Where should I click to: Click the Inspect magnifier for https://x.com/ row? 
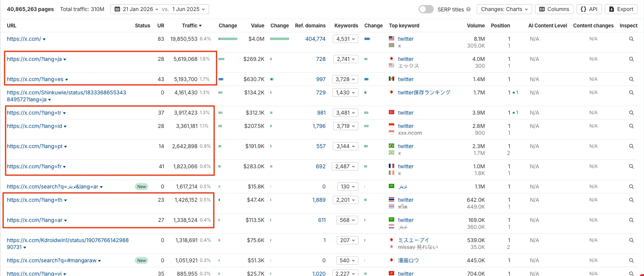point(631,39)
